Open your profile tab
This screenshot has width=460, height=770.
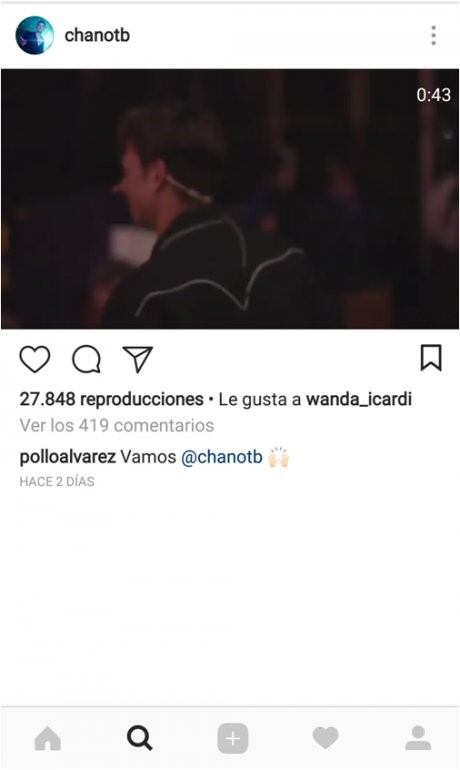coord(418,738)
